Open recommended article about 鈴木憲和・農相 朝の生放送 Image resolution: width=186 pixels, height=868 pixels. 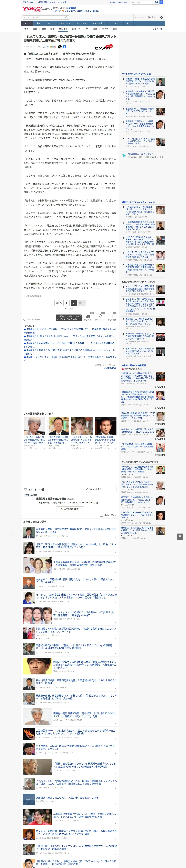(76, 531)
